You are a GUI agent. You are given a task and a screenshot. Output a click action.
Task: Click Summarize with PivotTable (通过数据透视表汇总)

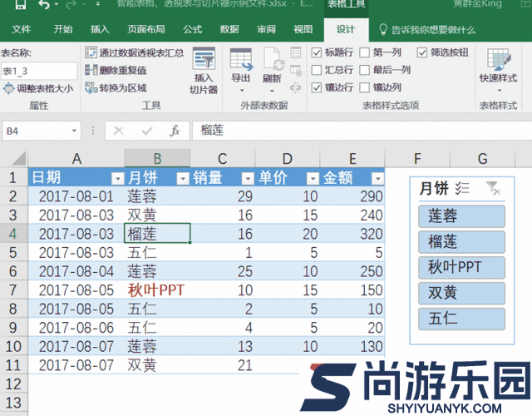coord(135,52)
